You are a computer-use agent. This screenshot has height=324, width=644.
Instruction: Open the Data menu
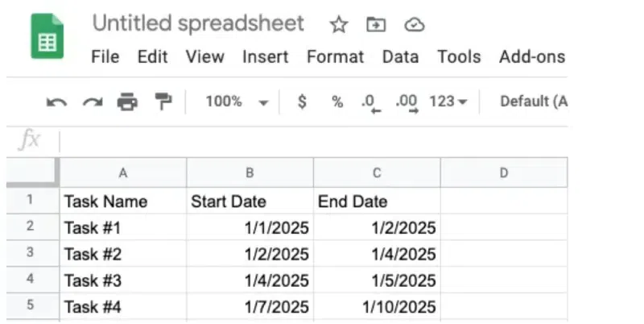pos(400,57)
